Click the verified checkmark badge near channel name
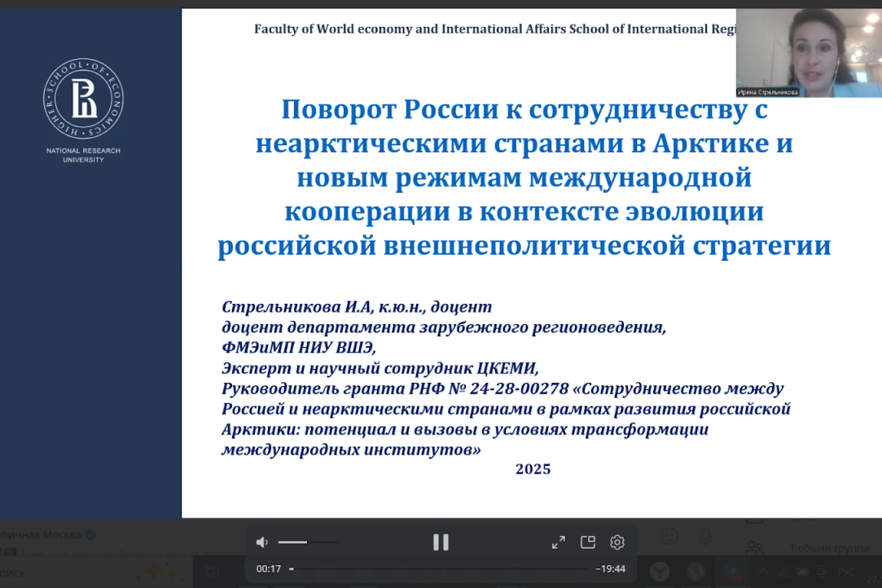The image size is (882, 588). [90, 534]
